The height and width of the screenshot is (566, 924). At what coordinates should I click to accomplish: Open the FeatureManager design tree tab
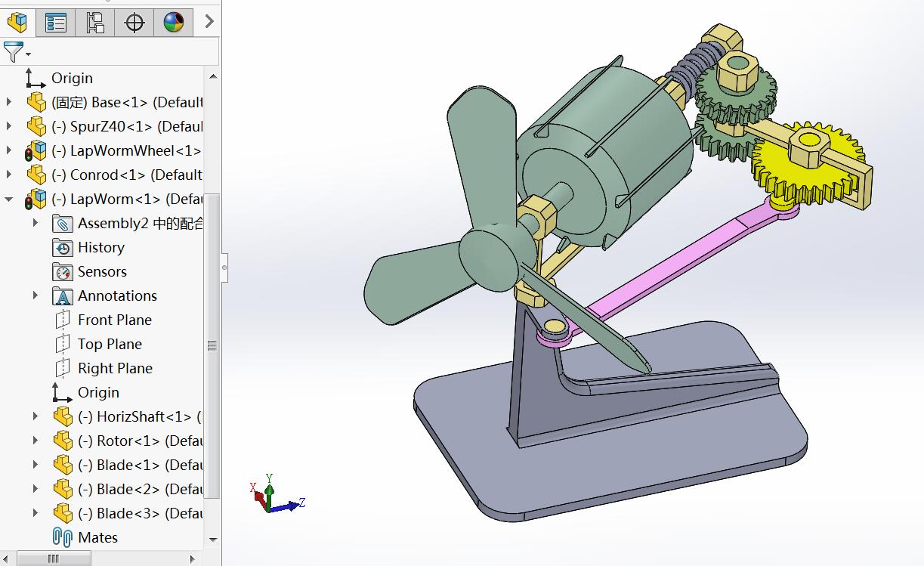tap(17, 22)
